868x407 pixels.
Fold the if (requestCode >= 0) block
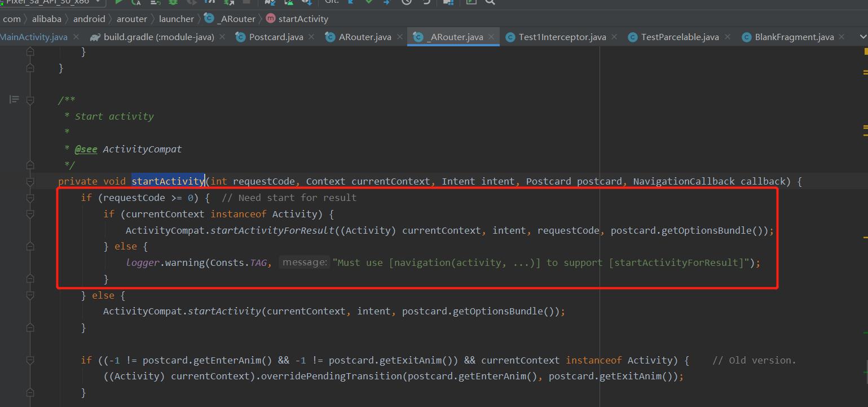click(30, 198)
